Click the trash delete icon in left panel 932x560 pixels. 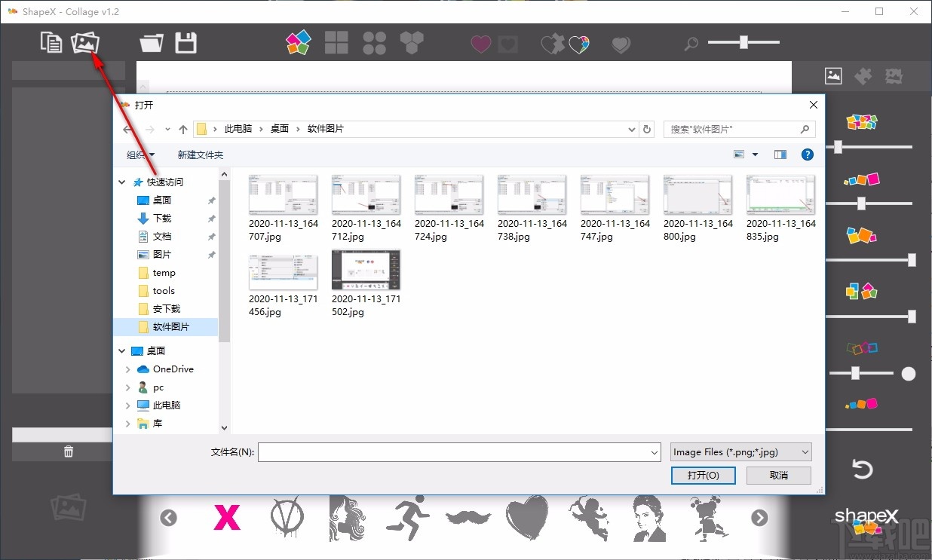pyautogui.click(x=68, y=451)
